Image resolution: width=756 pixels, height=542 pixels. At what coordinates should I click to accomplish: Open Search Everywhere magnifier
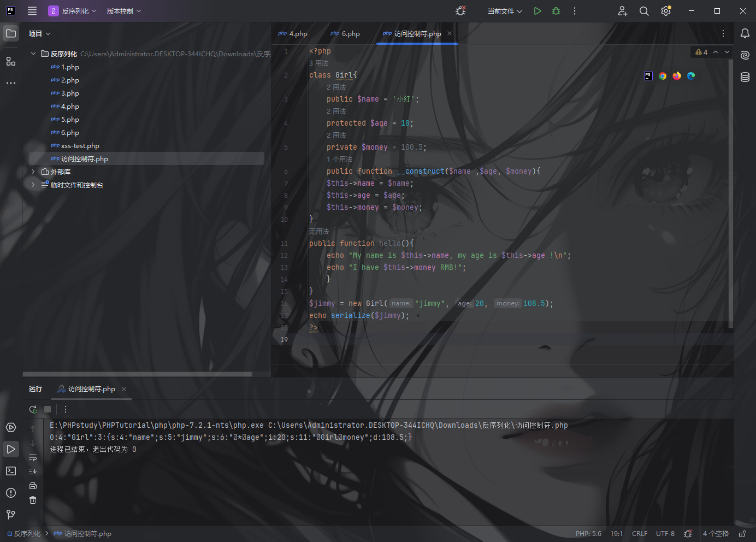pyautogui.click(x=644, y=11)
